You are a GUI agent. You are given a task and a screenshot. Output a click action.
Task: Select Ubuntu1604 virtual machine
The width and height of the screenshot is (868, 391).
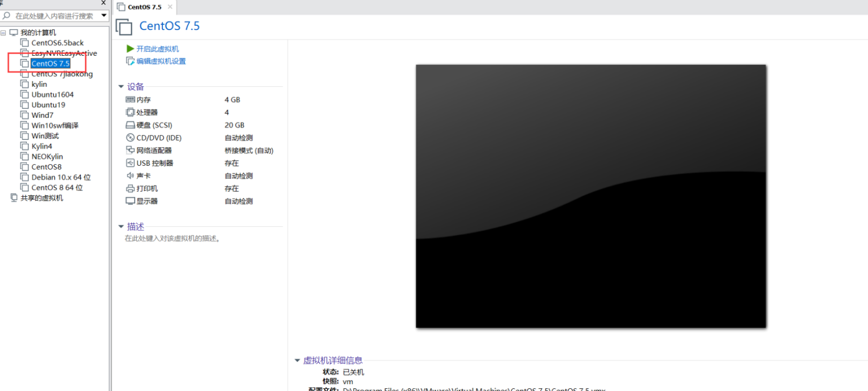coord(53,94)
